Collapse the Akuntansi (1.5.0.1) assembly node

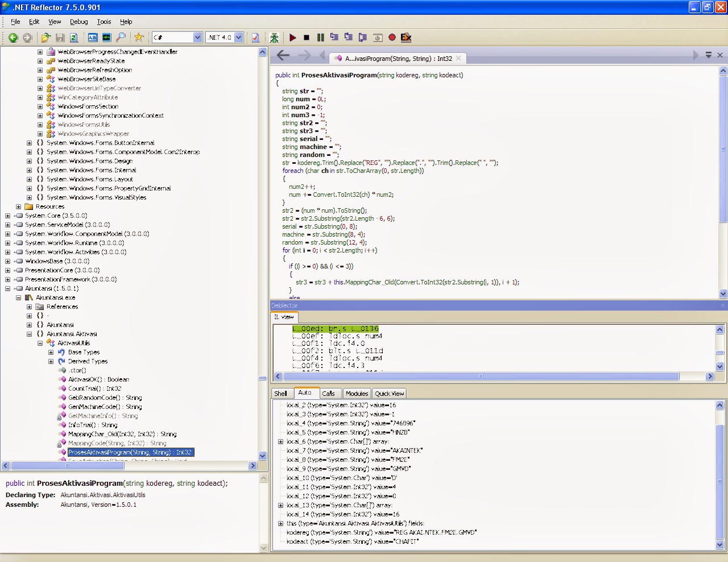point(8,288)
